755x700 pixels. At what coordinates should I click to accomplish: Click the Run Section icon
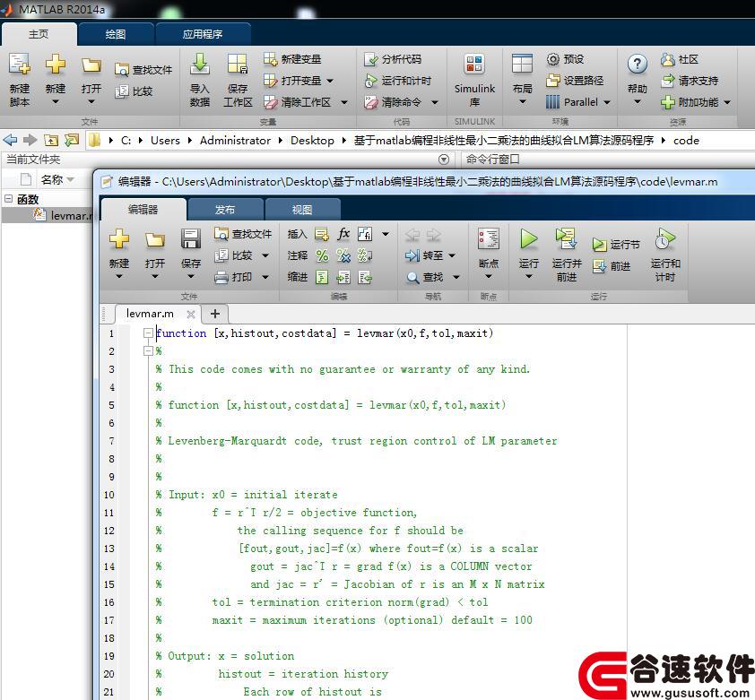pyautogui.click(x=600, y=245)
